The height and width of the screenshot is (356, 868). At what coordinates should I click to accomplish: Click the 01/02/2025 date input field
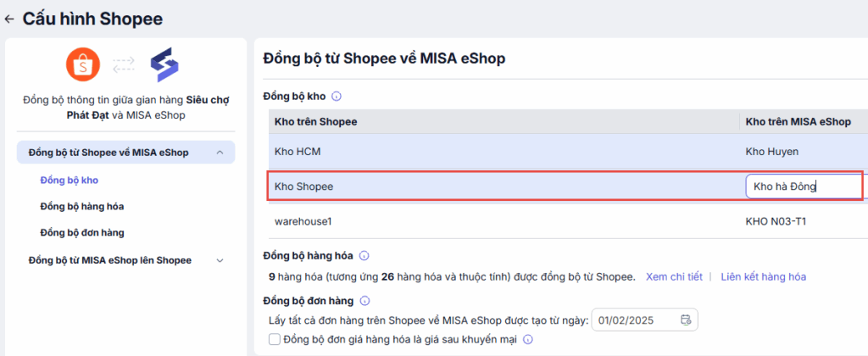[636, 320]
